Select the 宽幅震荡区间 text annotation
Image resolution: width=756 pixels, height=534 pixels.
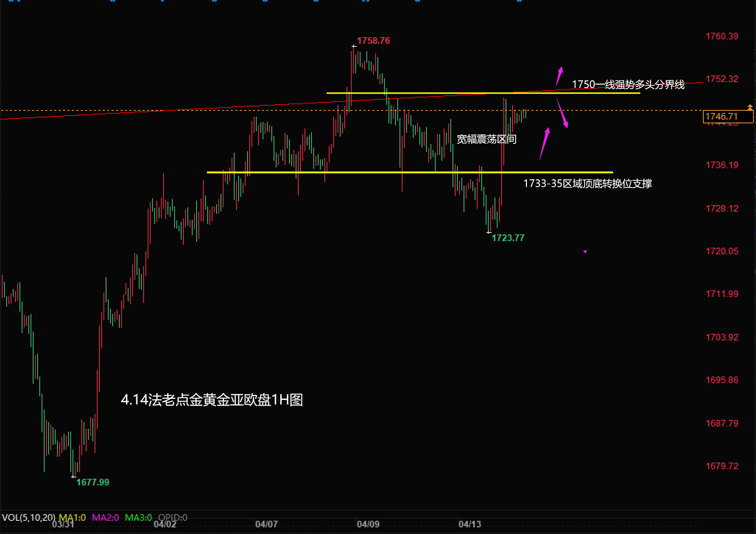click(486, 139)
